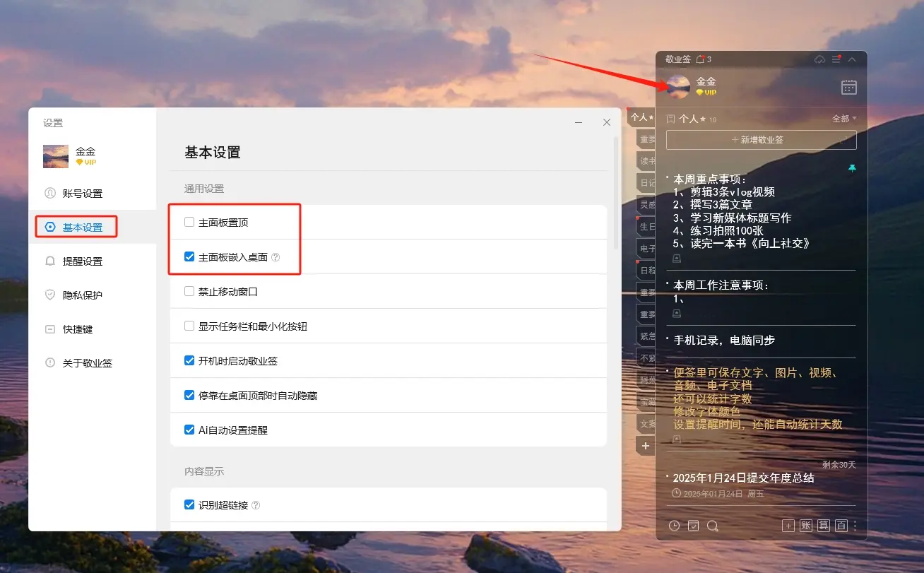This screenshot has height=573, width=924.
Task: Open the calendar icon beside the username
Action: point(848,87)
